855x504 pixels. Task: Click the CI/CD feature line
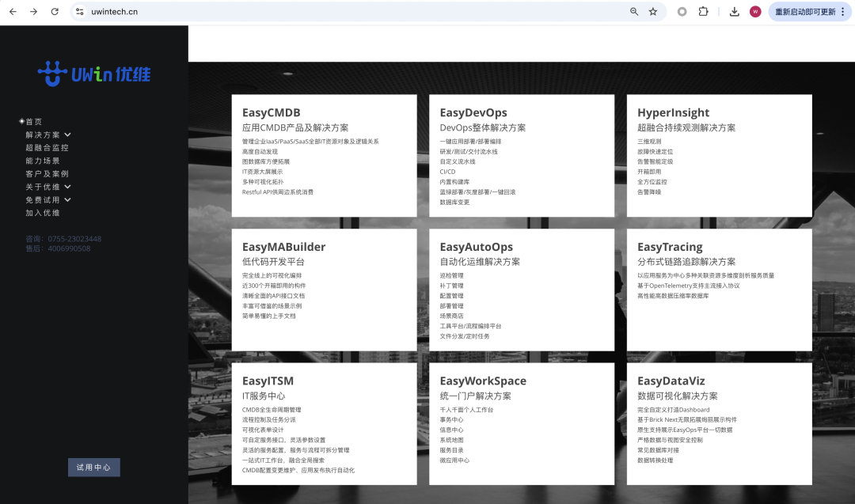tap(447, 172)
